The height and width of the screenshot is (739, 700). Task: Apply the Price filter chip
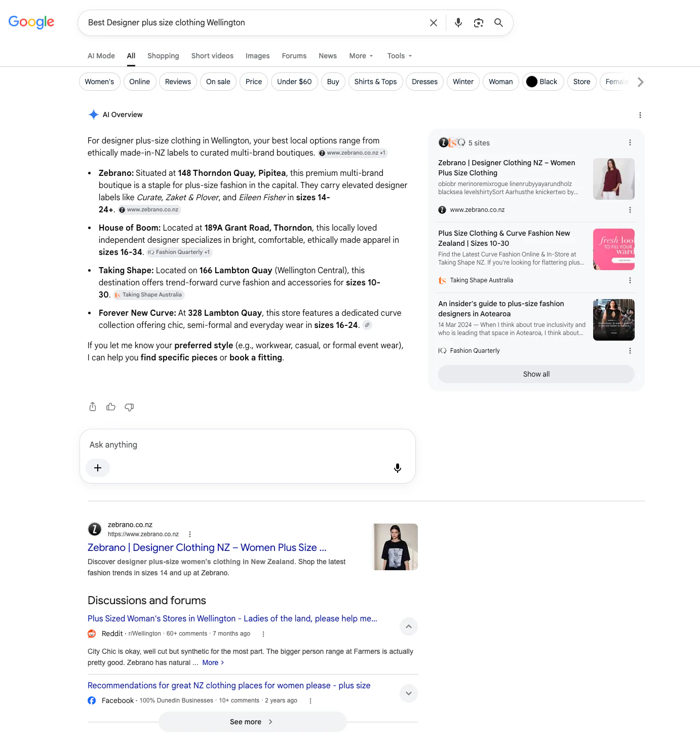coord(254,82)
